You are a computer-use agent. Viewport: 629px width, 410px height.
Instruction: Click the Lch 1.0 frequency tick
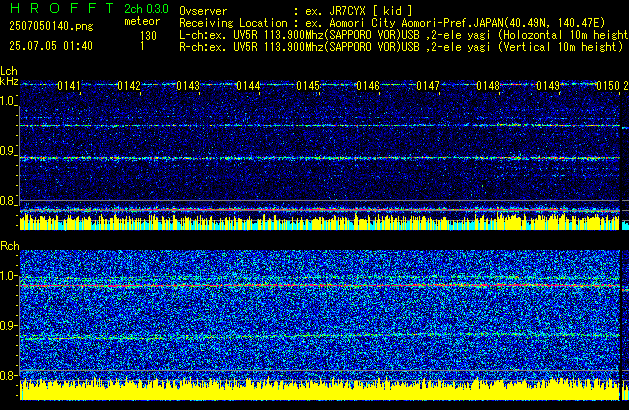point(8,101)
